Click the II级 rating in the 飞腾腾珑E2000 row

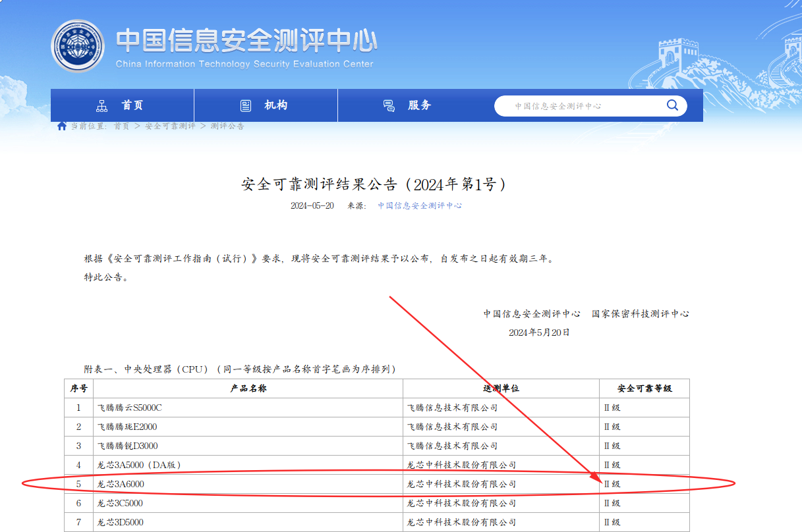click(x=612, y=427)
